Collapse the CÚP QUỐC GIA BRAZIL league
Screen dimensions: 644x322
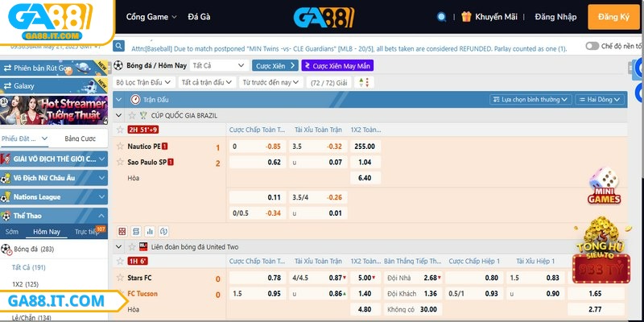(118, 115)
